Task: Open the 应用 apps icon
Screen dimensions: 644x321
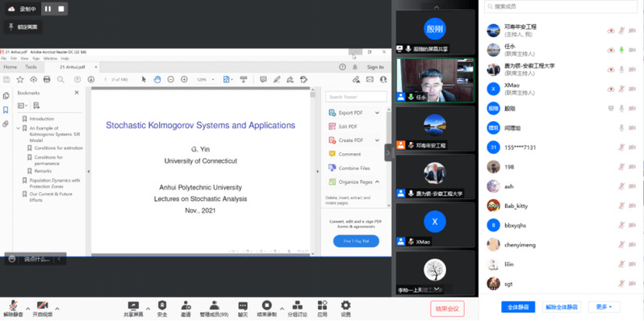Action: (323, 306)
